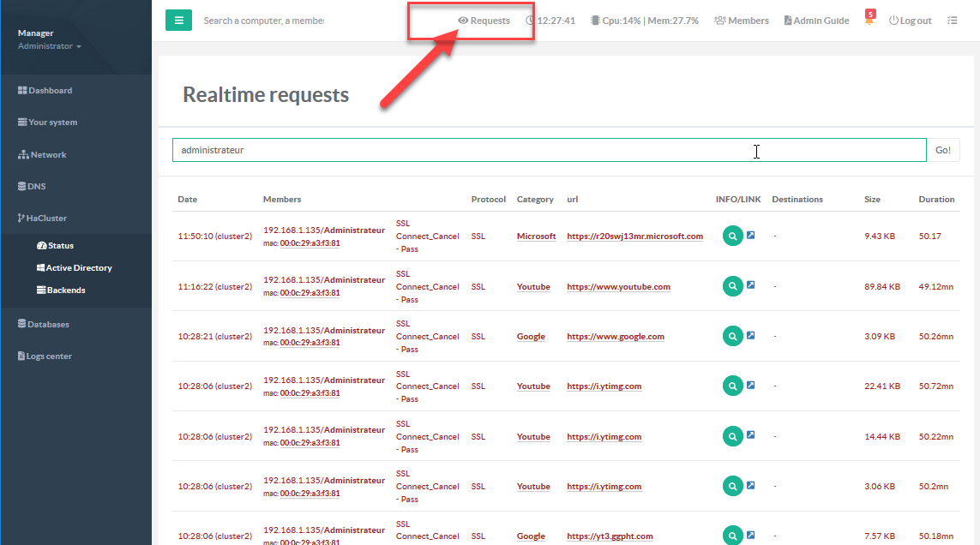The height and width of the screenshot is (545, 980).
Task: Open the external link icon for r20swj13mr.microsoft.com
Action: pyautogui.click(x=750, y=235)
